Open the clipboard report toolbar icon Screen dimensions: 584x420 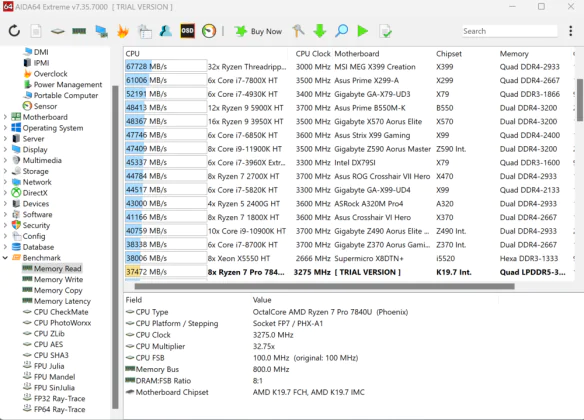(x=145, y=31)
